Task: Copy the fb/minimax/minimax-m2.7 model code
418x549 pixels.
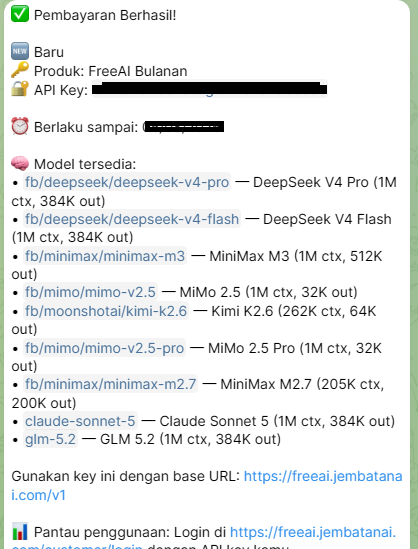Action: (x=110, y=384)
